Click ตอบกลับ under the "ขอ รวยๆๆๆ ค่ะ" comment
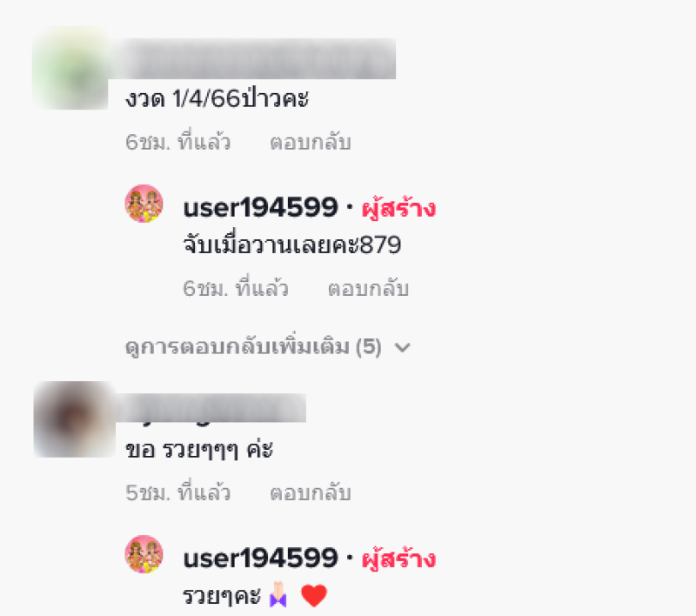696x616 pixels. click(311, 492)
